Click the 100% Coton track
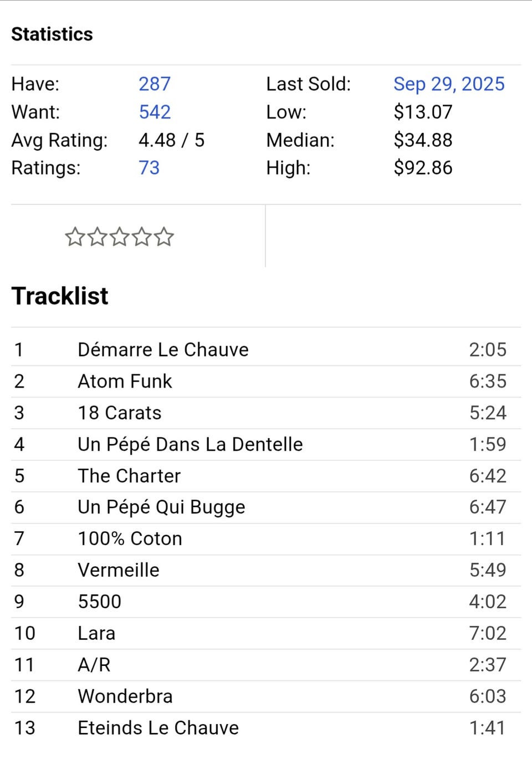532x768 pixels. click(130, 539)
